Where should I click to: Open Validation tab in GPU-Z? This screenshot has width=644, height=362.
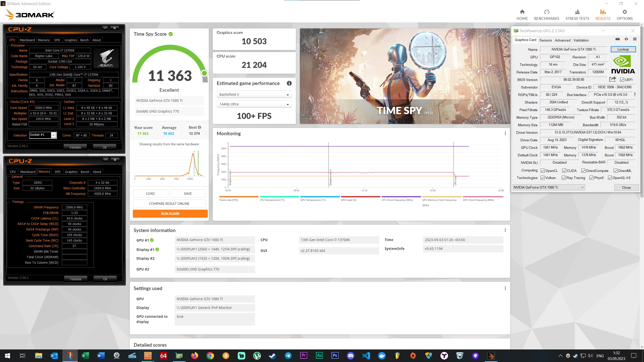(581, 40)
